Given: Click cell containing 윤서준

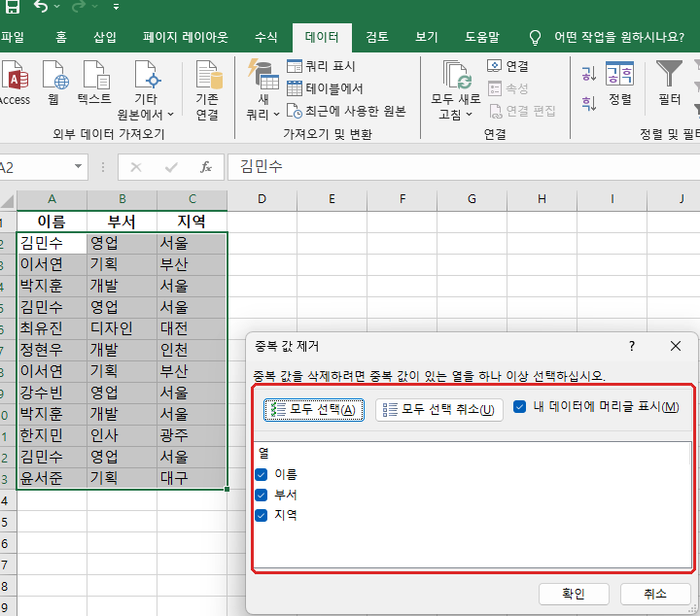Looking at the screenshot, I should point(52,479).
